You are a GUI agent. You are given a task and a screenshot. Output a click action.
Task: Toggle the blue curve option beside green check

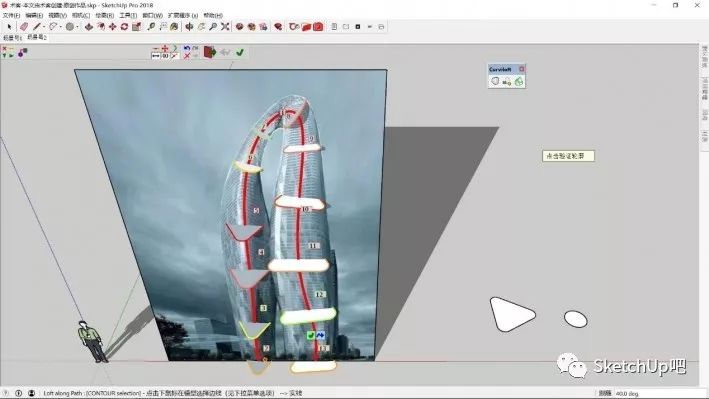click(320, 335)
